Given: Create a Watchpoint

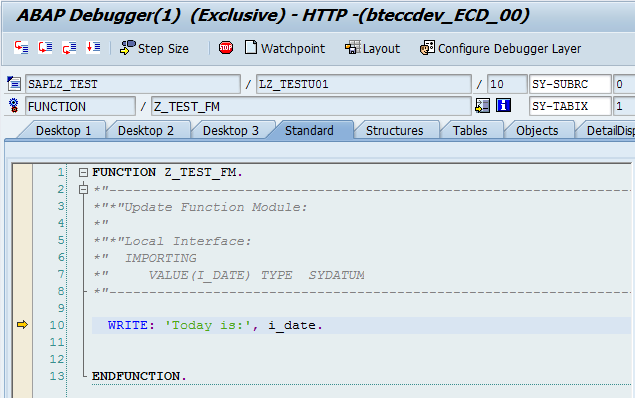Looking at the screenshot, I should [x=285, y=48].
